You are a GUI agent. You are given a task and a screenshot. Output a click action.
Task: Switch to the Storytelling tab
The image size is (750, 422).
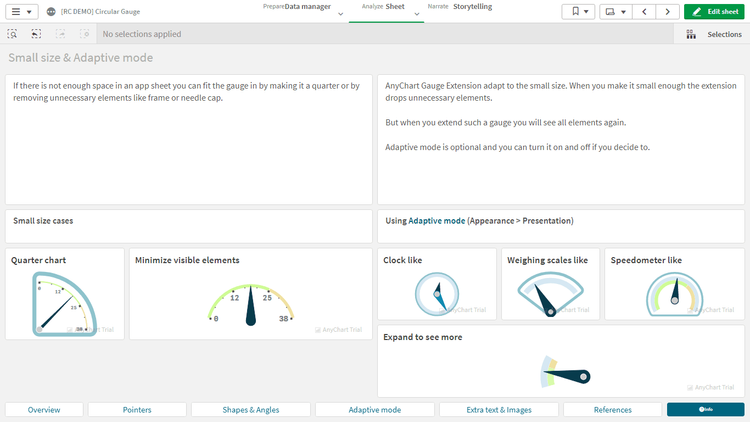472,6
